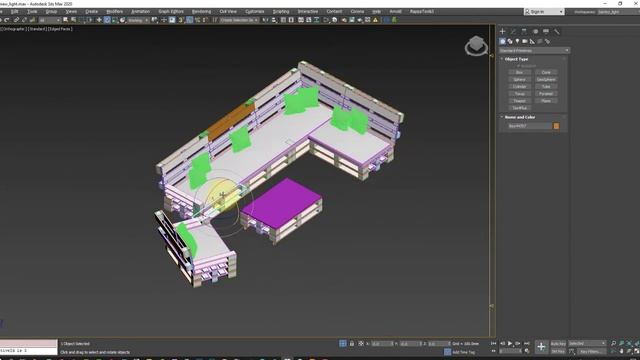Toggle Auto Key animation mode
The height and width of the screenshot is (360, 640).
pyautogui.click(x=558, y=344)
